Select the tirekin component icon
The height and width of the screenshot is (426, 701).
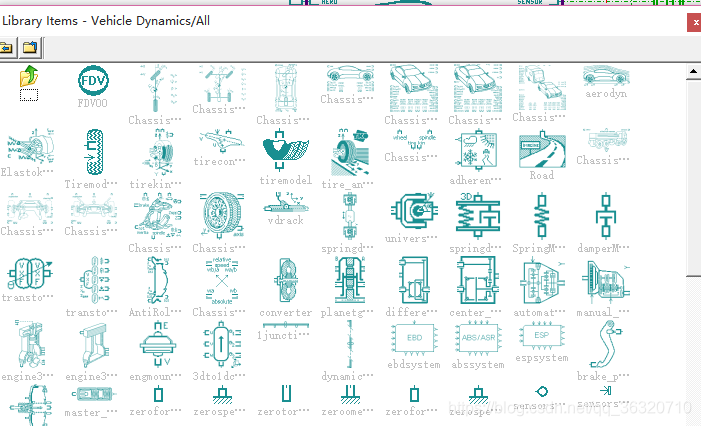(x=157, y=152)
